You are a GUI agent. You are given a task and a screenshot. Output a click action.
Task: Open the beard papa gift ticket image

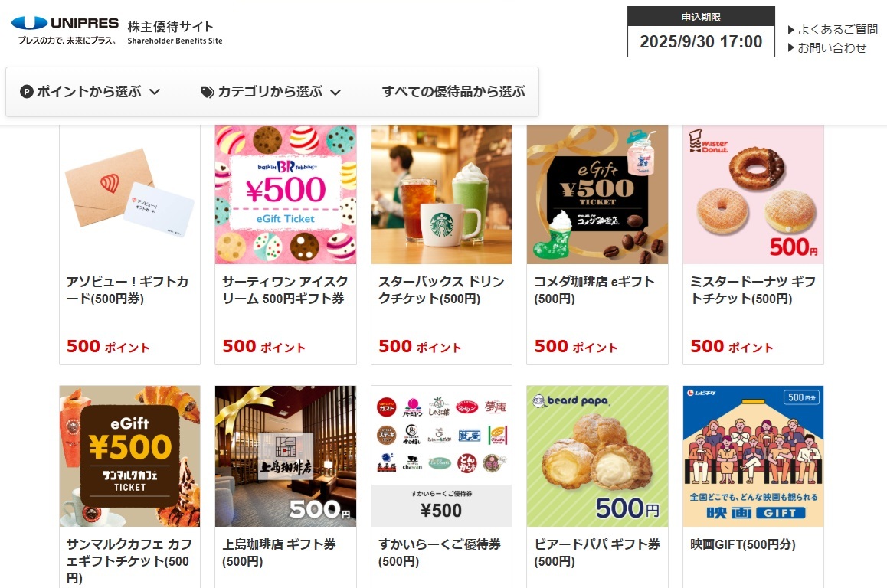pyautogui.click(x=597, y=456)
